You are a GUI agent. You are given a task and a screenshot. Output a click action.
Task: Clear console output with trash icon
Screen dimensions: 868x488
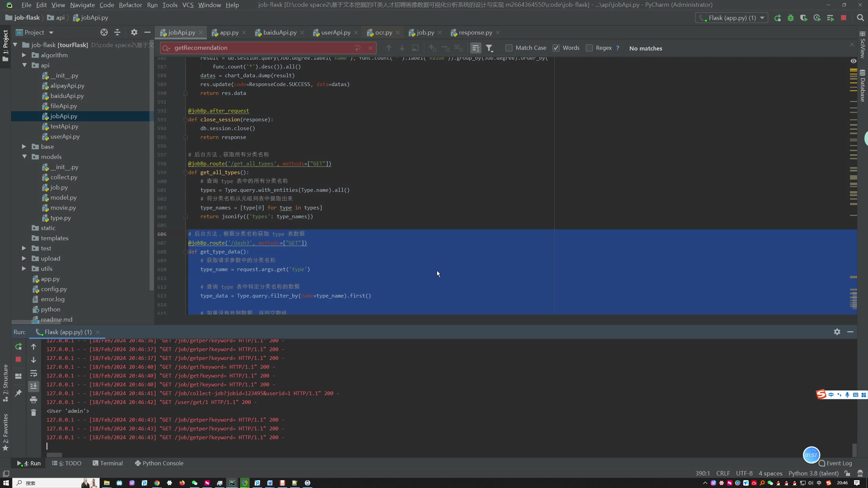tap(33, 412)
